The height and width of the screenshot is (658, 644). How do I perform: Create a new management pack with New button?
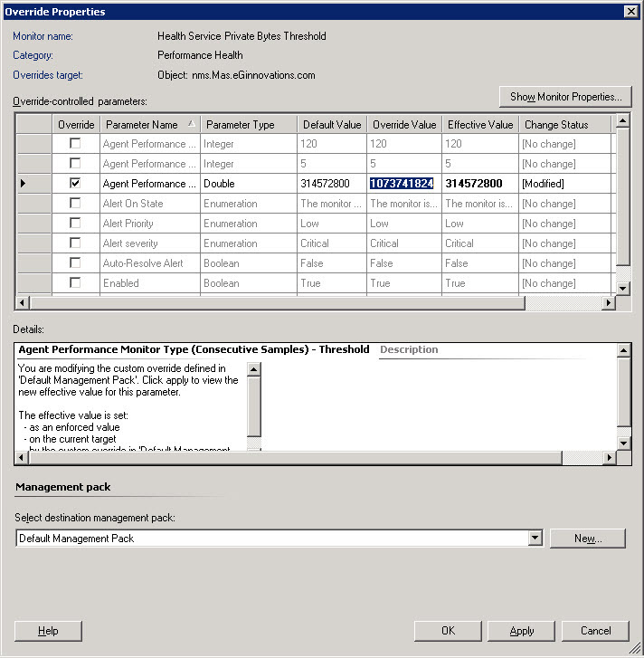pyautogui.click(x=588, y=538)
